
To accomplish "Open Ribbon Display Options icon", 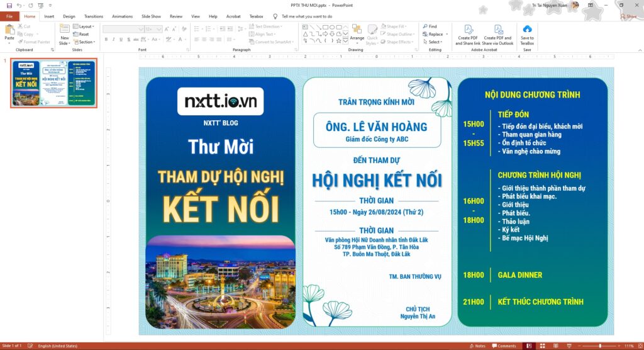I will pyautogui.click(x=590, y=5).
